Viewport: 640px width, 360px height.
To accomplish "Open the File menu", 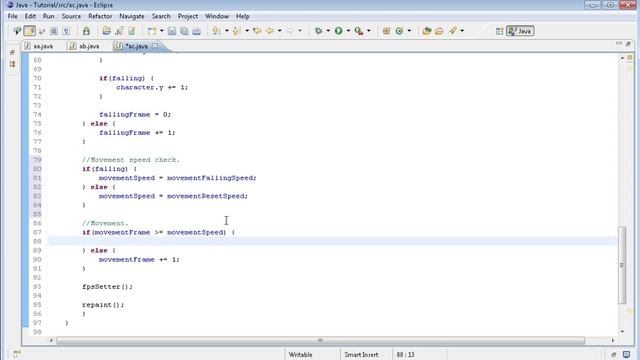I will pos(13,16).
